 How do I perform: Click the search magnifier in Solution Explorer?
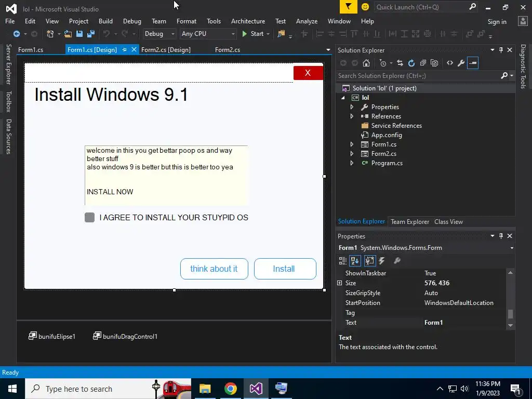click(x=504, y=76)
